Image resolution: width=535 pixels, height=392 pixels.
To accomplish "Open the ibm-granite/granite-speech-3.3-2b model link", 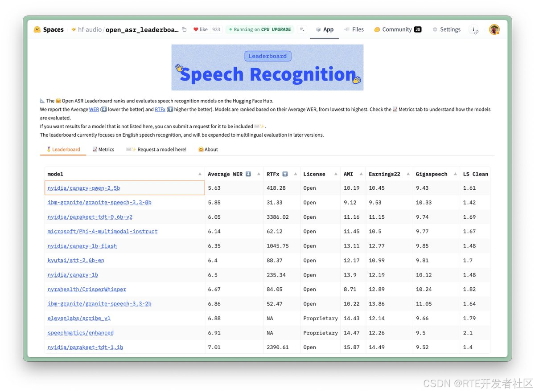I will click(x=99, y=304).
